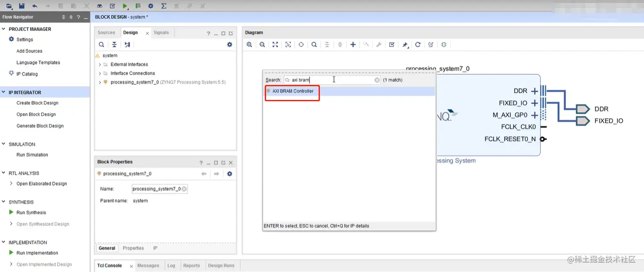Click the Diagram crosshair center icon
Screen dimensions: 644x272
click(301, 44)
